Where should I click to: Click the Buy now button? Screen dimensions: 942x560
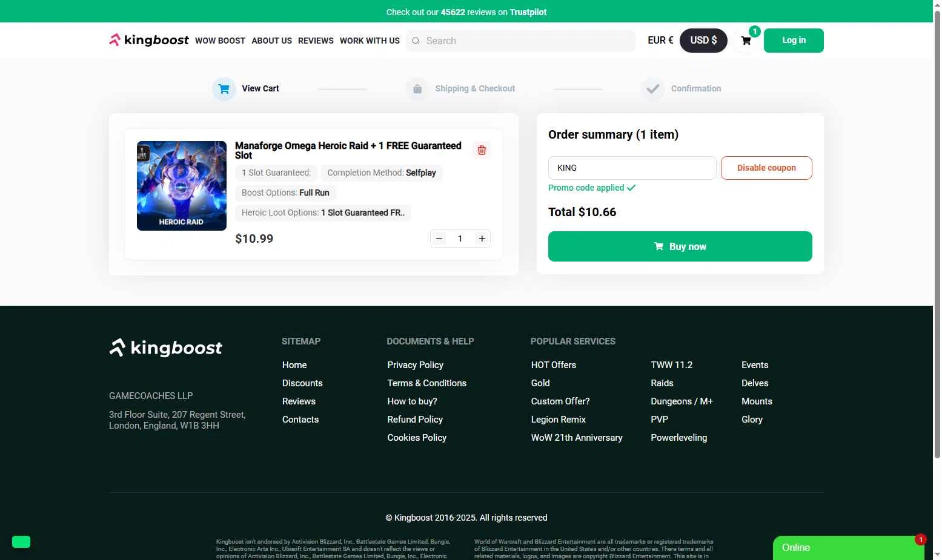point(680,246)
